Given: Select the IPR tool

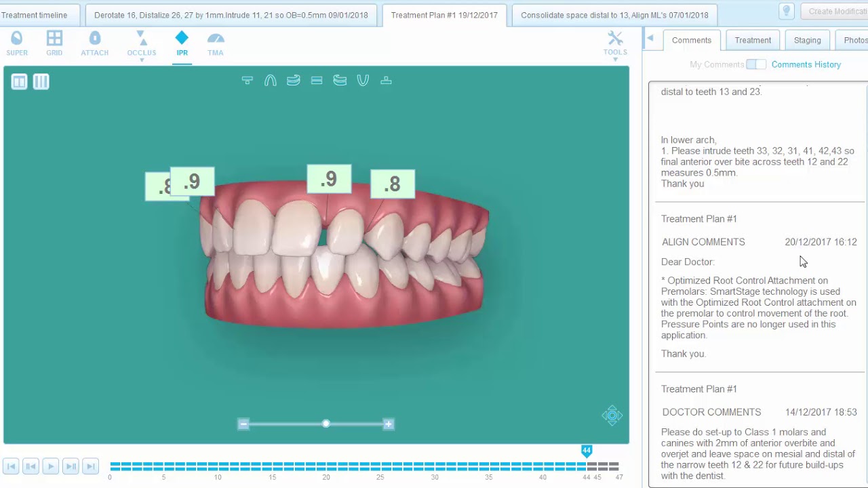Looking at the screenshot, I should click(182, 43).
